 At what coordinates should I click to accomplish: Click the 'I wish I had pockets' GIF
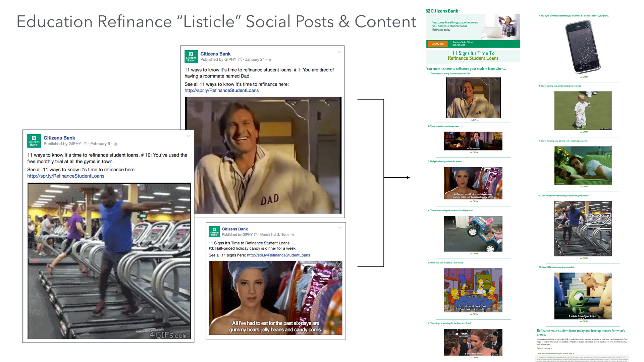click(583, 296)
